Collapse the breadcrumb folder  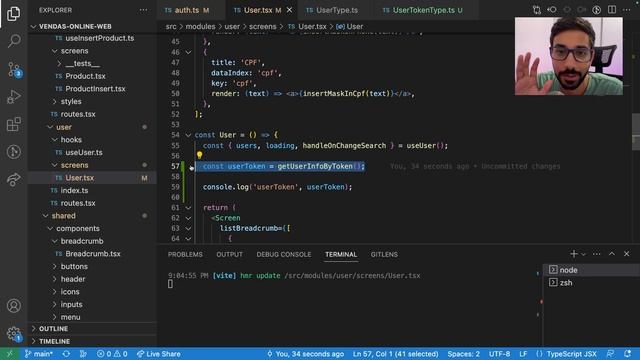coord(55,241)
